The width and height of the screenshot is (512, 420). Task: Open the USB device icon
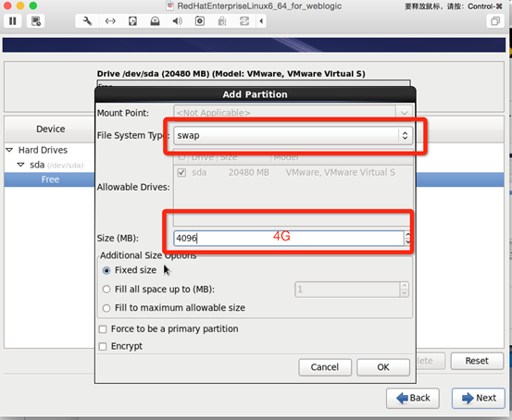tap(222, 21)
